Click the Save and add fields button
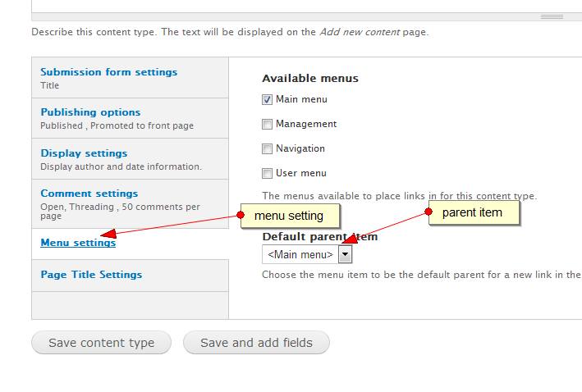This screenshot has width=582, height=392. click(x=256, y=343)
